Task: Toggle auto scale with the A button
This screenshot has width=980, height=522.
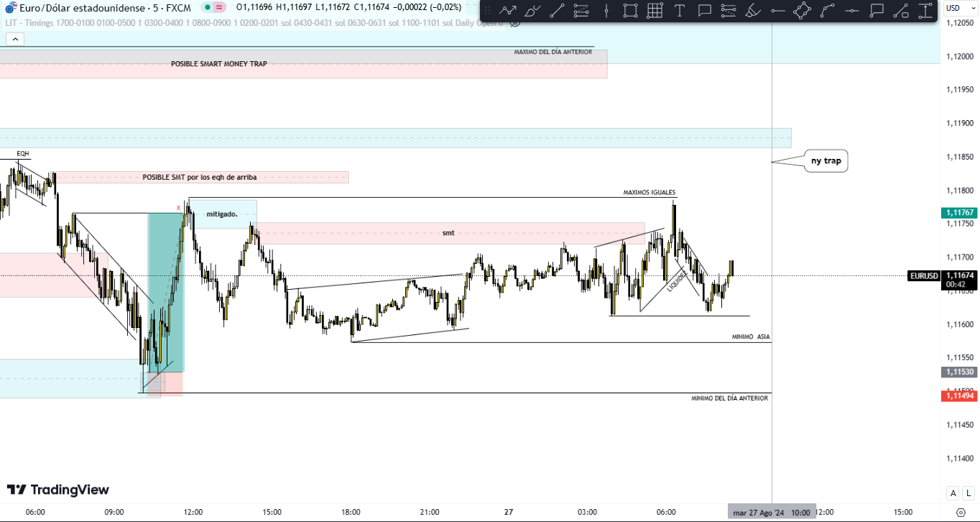Action: (952, 493)
